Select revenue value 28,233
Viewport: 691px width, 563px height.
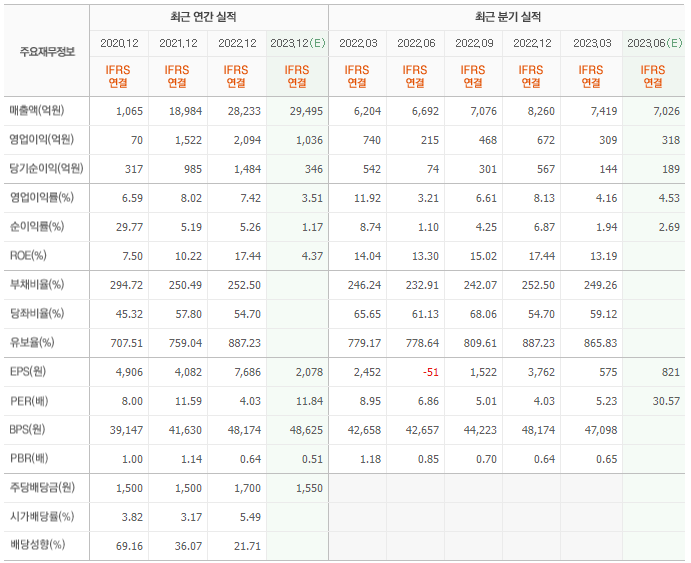pyautogui.click(x=244, y=111)
